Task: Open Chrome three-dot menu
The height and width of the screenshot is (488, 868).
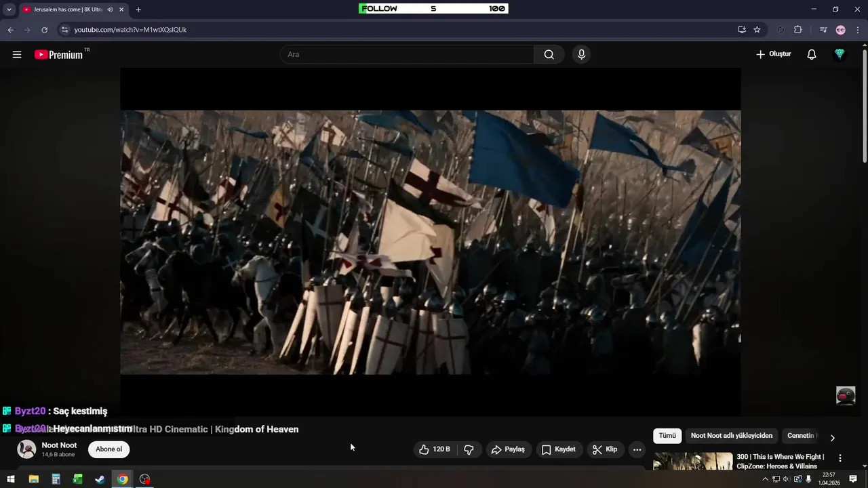Action: pyautogui.click(x=858, y=30)
